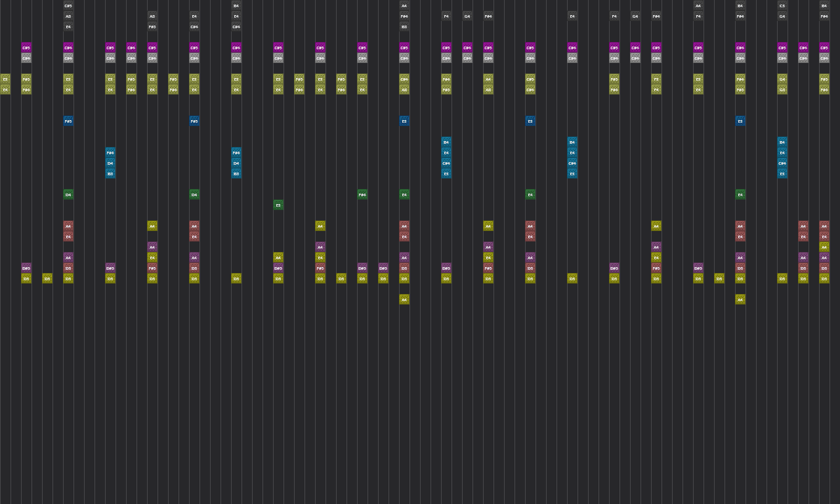The height and width of the screenshot is (504, 840).
Task: Pick the leftmost A4 note in bottom row
Action: pos(404,299)
